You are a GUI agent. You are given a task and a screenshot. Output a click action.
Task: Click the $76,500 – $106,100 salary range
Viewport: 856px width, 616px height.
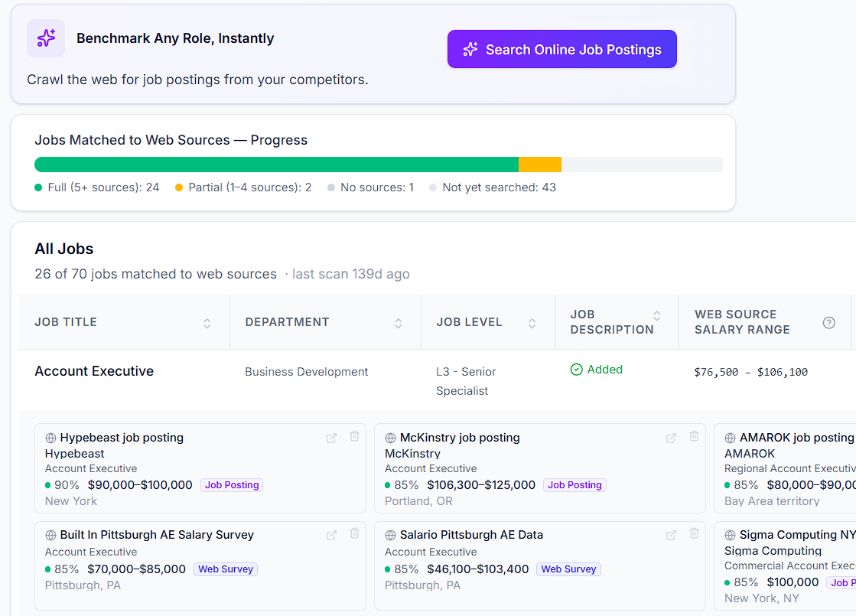click(750, 373)
